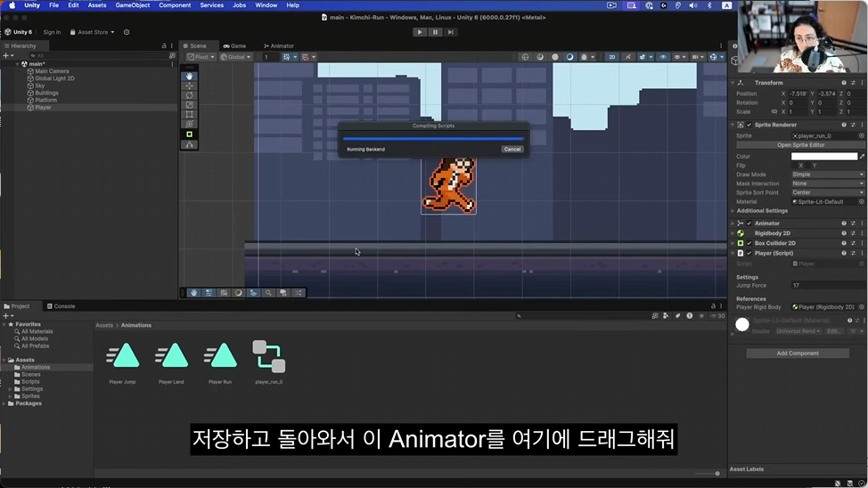The width and height of the screenshot is (868, 488).
Task: Click the volume icon in menu bar
Action: (x=693, y=5)
